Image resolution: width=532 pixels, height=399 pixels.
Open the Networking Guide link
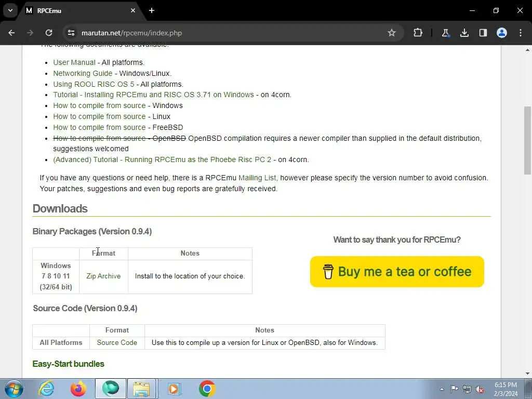[x=83, y=73]
